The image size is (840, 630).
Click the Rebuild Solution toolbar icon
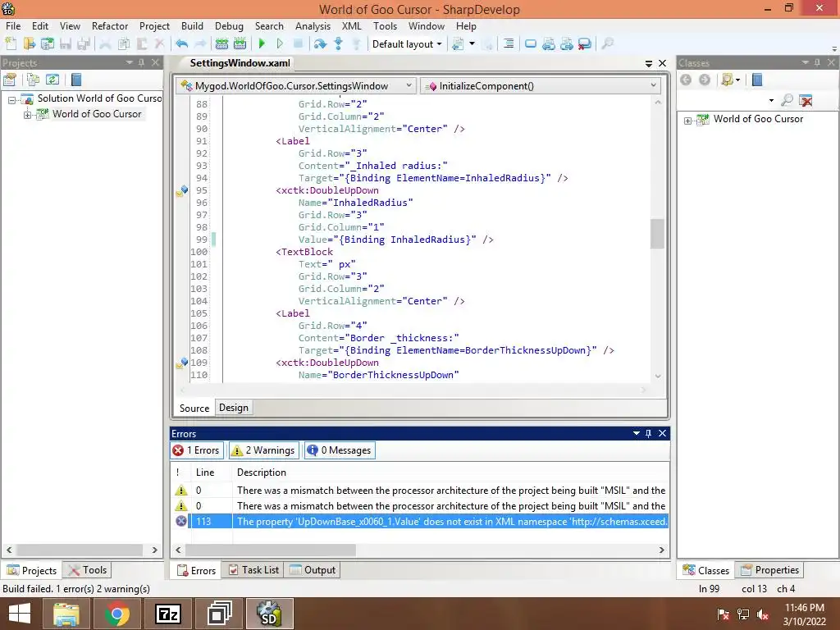(240, 44)
